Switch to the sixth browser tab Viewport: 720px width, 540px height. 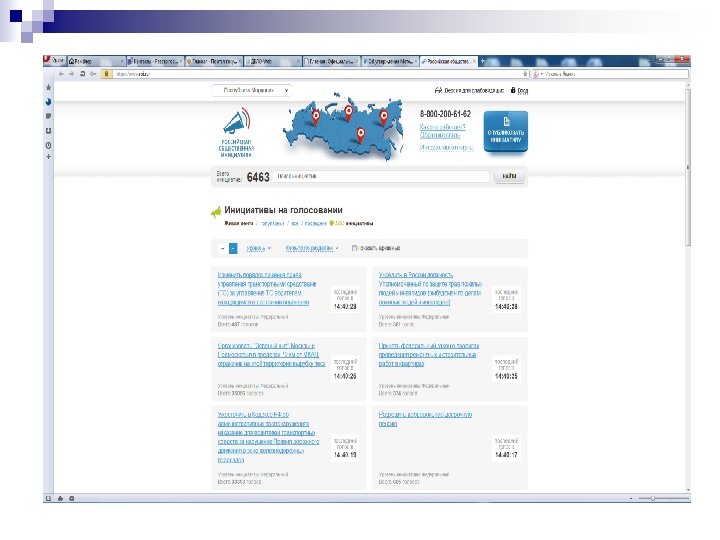390,61
